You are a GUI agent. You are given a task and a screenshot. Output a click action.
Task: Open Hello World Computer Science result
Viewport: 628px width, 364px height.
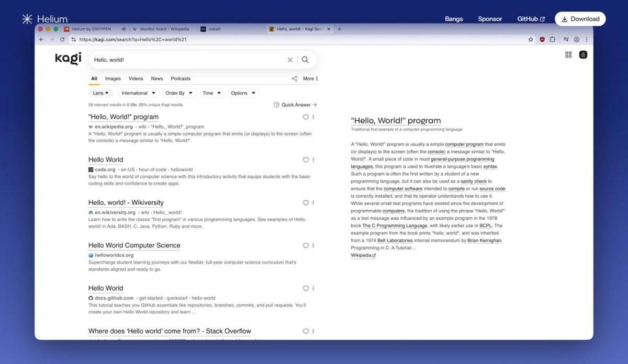pyautogui.click(x=134, y=245)
